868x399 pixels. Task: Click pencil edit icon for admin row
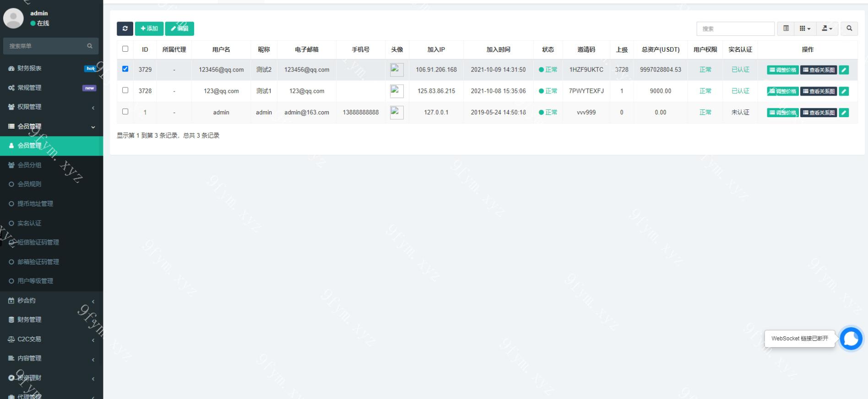(844, 113)
